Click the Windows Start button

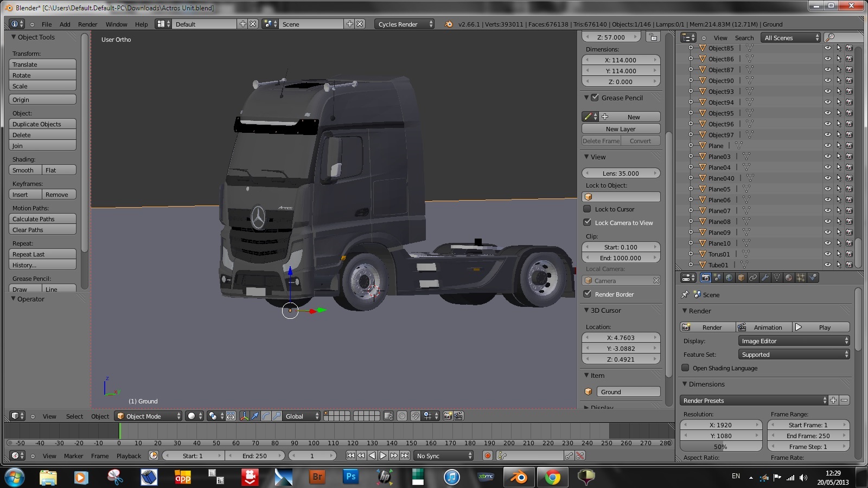[x=15, y=477]
